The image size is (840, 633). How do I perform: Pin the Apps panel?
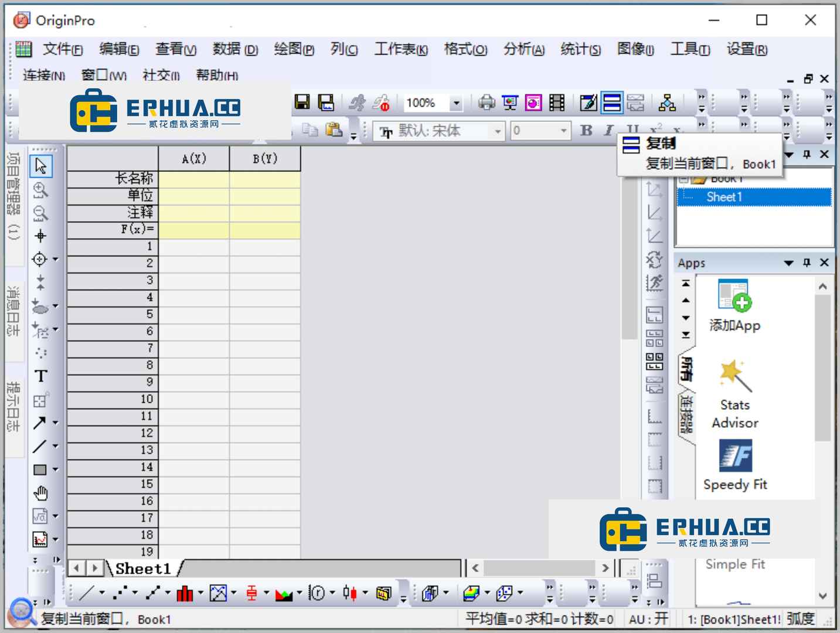[x=807, y=263]
